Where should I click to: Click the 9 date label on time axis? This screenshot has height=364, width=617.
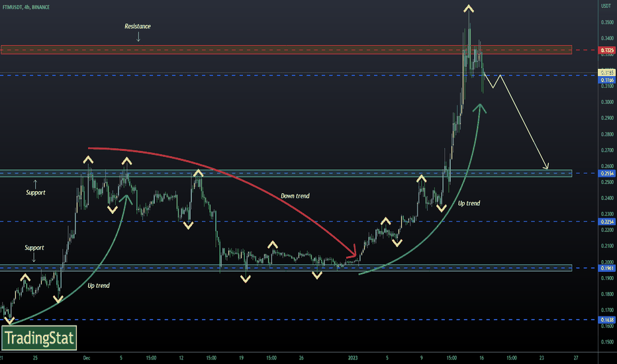coord(422,358)
